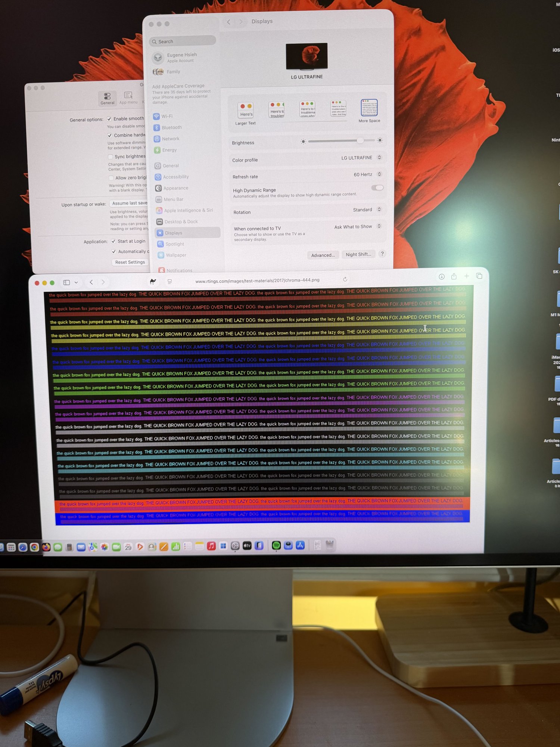Viewport: 560px width, 747px height.
Task: Open Numbers from the Dock
Action: pos(175,546)
